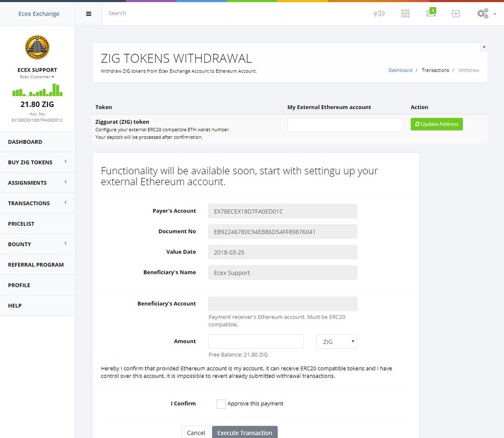504x438 pixels.
Task: Open the apps grid icon
Action: pyautogui.click(x=405, y=13)
